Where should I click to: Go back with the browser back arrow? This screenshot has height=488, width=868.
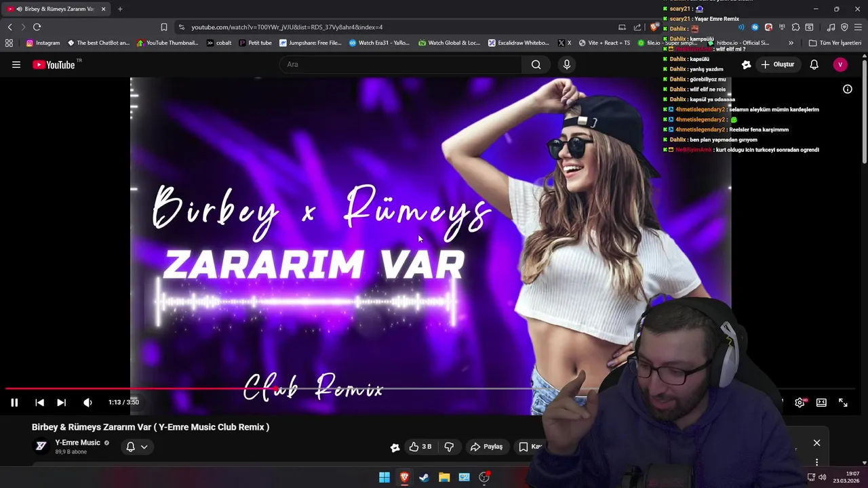(x=9, y=27)
